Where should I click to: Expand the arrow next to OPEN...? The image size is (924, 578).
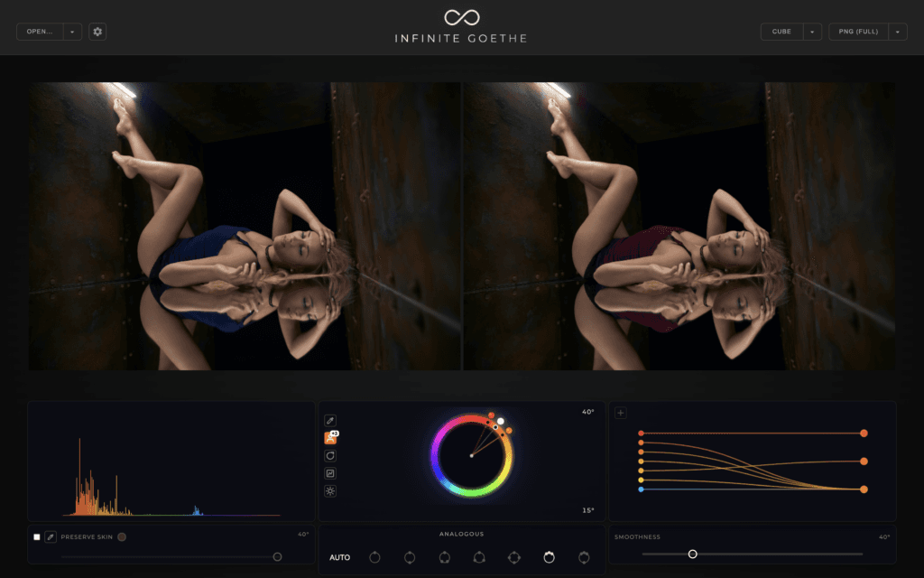72,32
